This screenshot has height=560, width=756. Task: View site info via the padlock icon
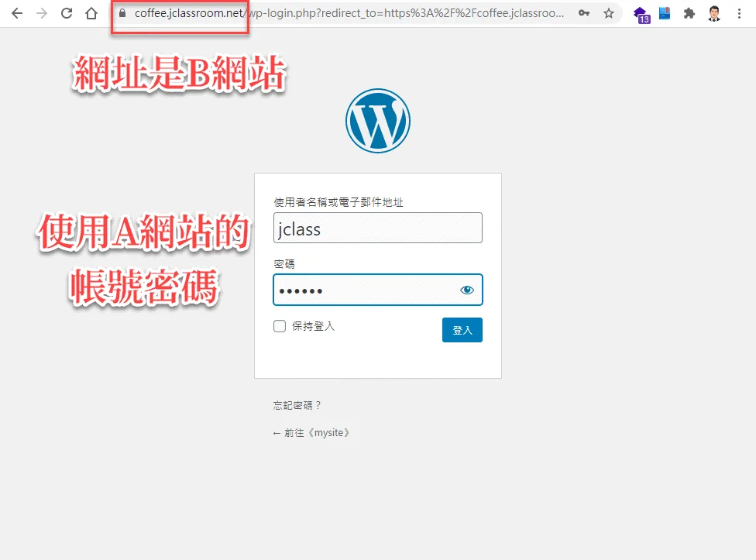(122, 13)
